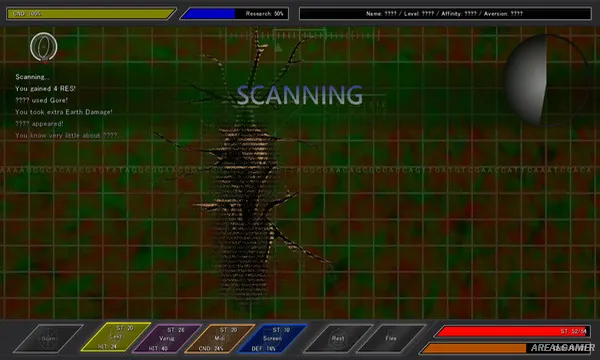Use the yellow attack skill with HIT 24
The width and height of the screenshot is (600, 360).
(116, 337)
